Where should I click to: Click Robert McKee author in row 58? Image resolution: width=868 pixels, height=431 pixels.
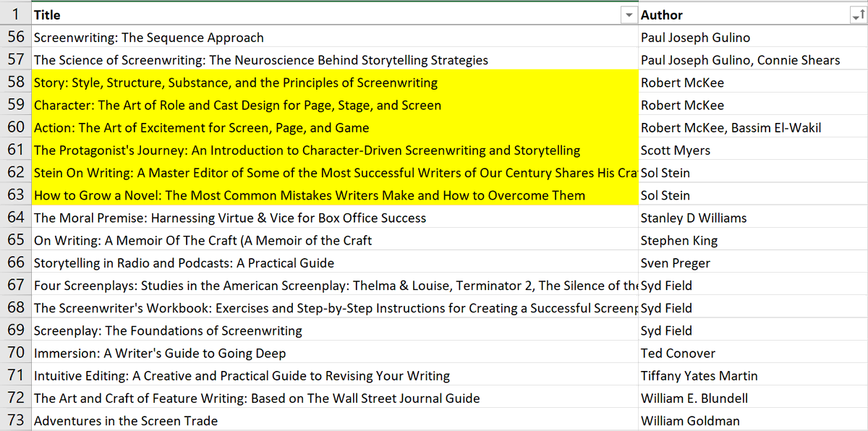(x=753, y=82)
